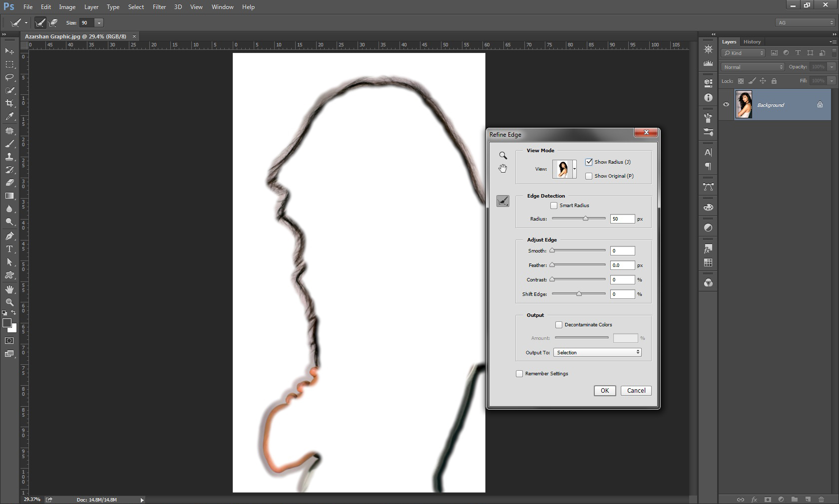The image size is (839, 504).
Task: Choose the Erase Refinements tool in options bar
Action: click(53, 23)
